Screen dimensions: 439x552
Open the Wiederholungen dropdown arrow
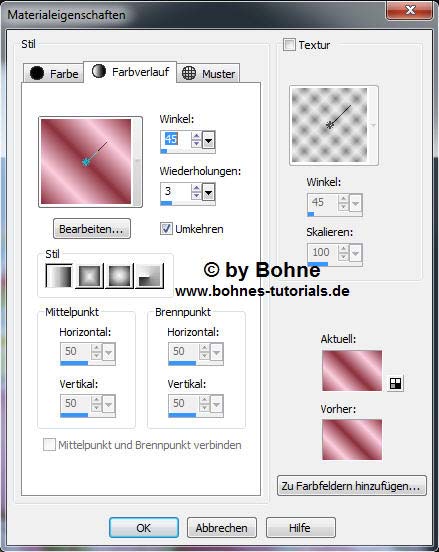tap(209, 193)
